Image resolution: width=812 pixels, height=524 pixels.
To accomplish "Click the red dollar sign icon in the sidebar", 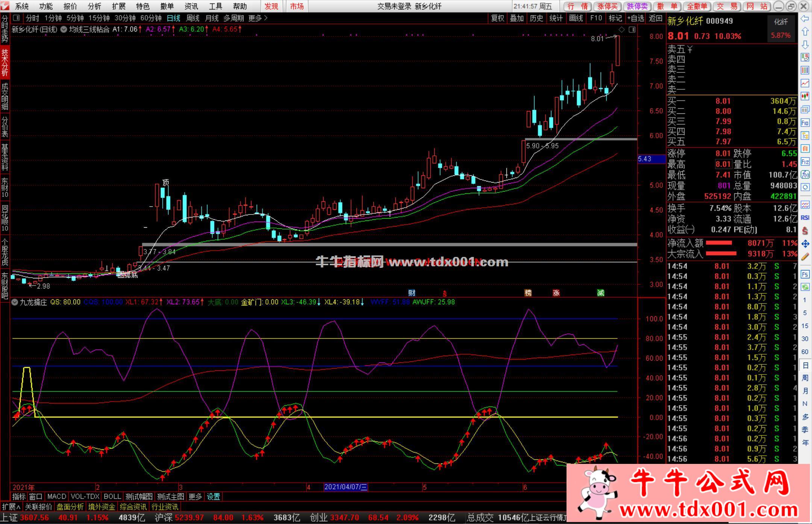I will click(x=805, y=231).
